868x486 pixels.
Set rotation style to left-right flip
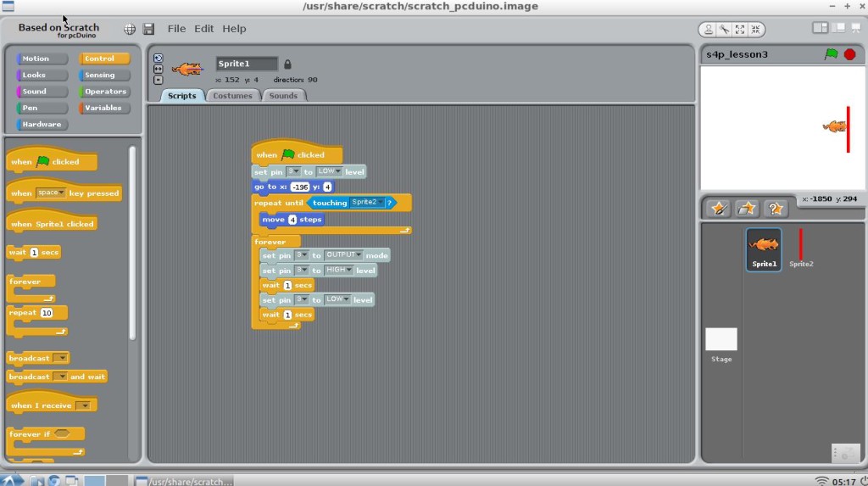(159, 69)
